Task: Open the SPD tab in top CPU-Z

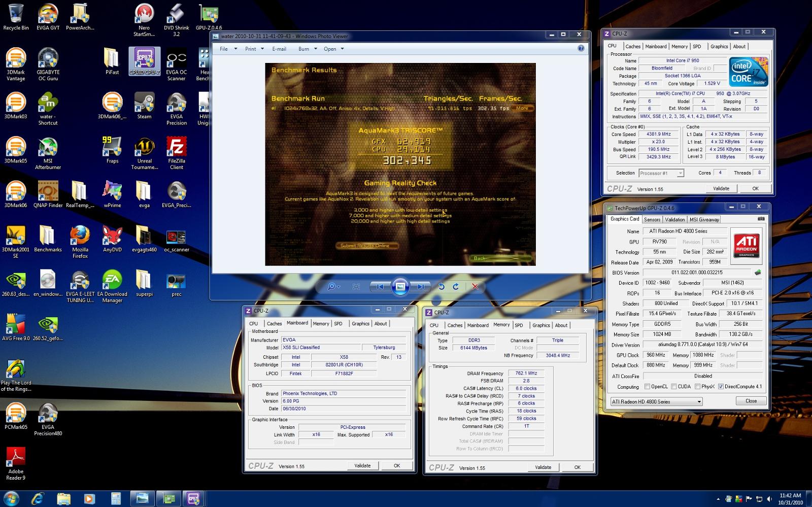Action: point(697,46)
